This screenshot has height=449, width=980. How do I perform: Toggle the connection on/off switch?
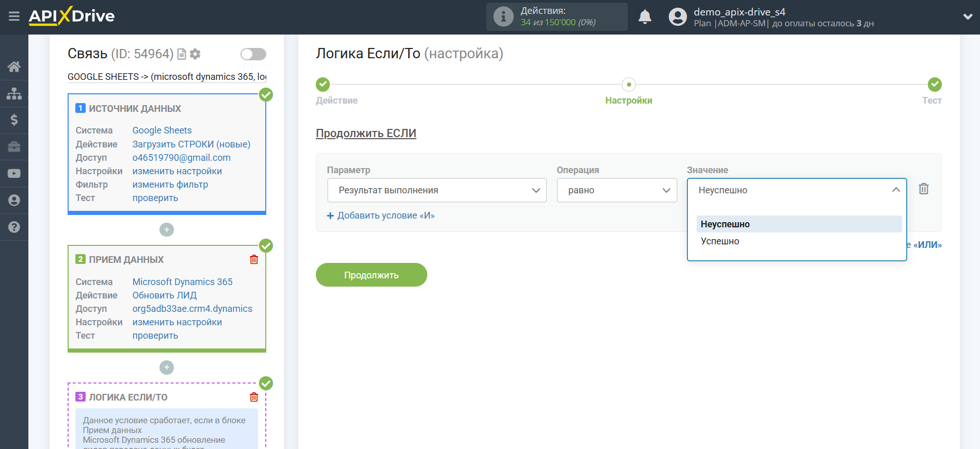click(x=253, y=54)
